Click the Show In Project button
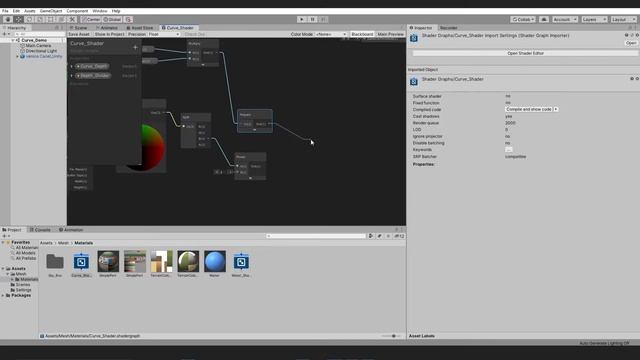 click(109, 34)
